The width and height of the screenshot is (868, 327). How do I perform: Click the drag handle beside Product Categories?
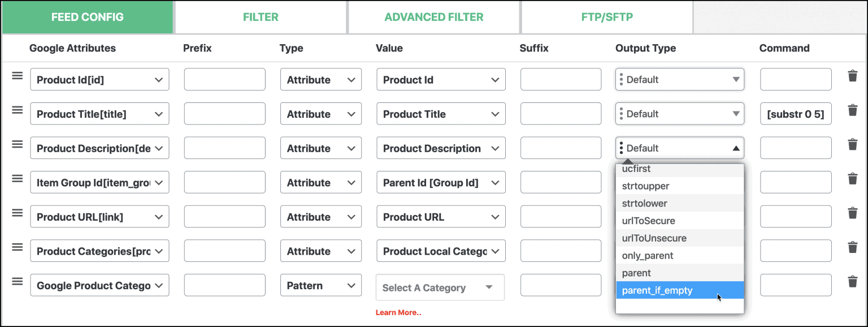(17, 247)
